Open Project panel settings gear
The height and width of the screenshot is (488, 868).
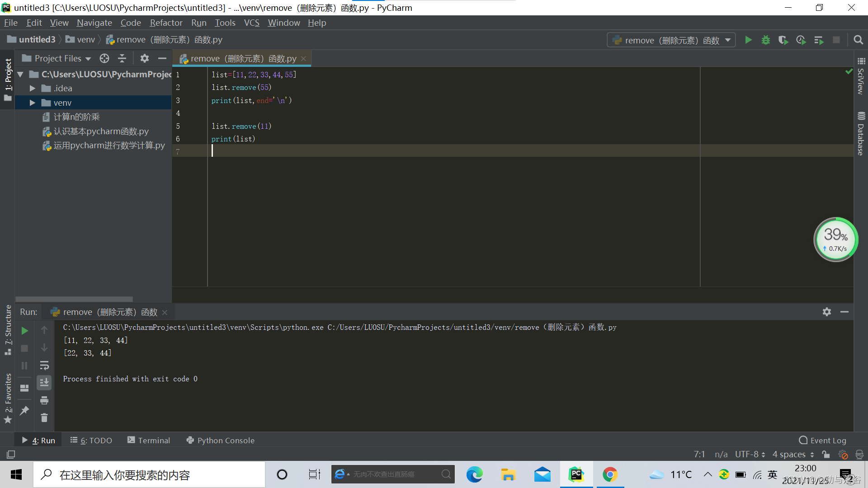(x=145, y=58)
